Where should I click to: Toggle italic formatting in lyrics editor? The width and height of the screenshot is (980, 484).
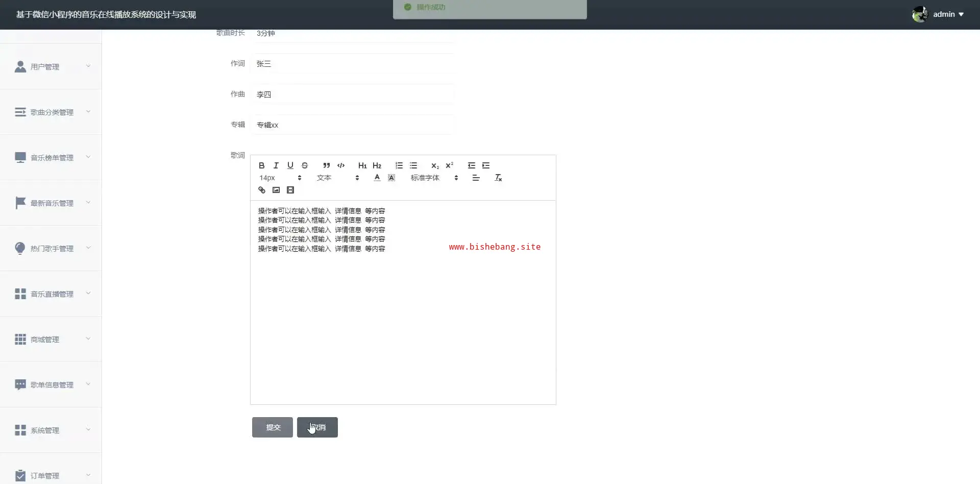coord(276,165)
